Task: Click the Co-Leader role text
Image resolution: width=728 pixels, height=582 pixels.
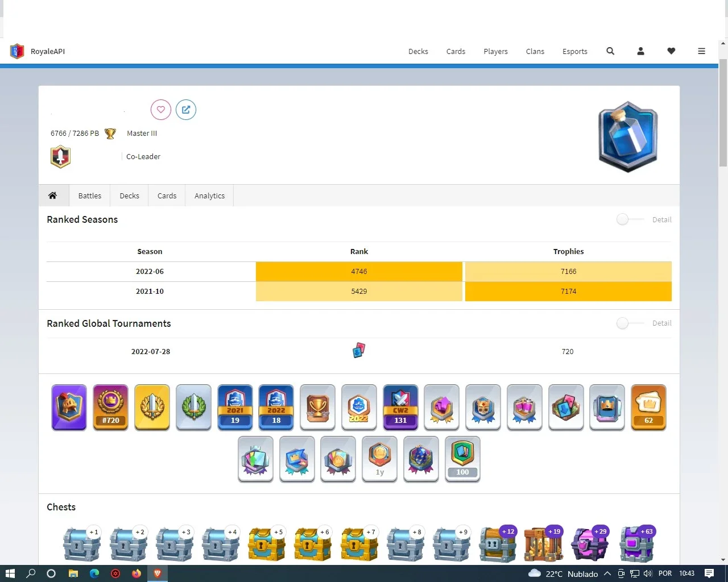Action: (x=143, y=157)
